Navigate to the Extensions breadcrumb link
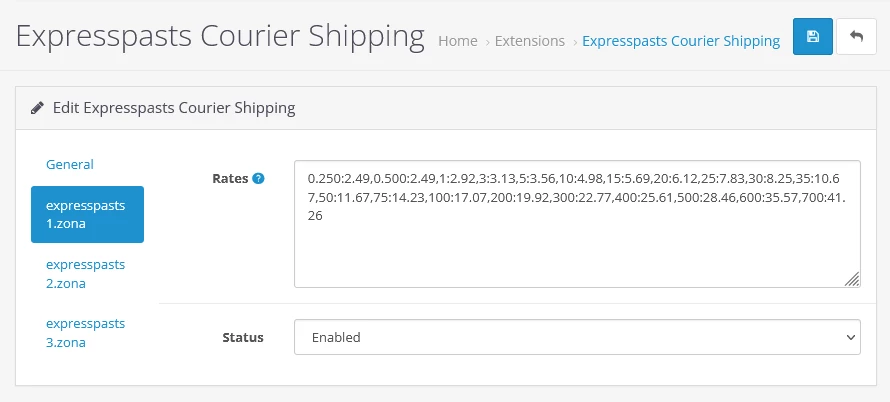 coord(530,41)
